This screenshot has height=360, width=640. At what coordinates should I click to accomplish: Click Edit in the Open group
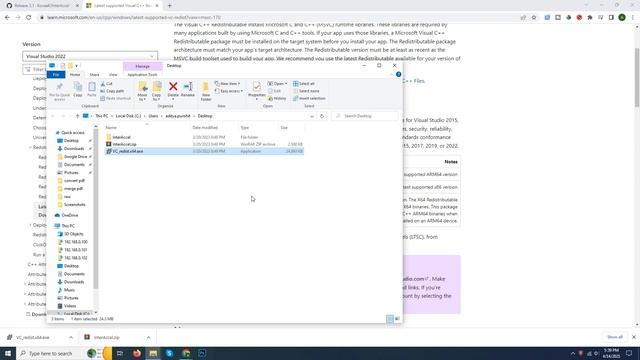[x=275, y=91]
